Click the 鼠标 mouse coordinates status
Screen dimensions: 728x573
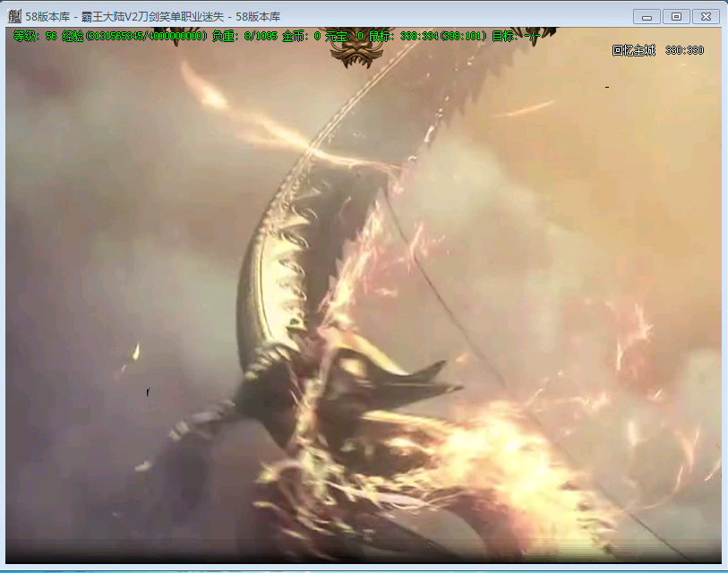428,36
